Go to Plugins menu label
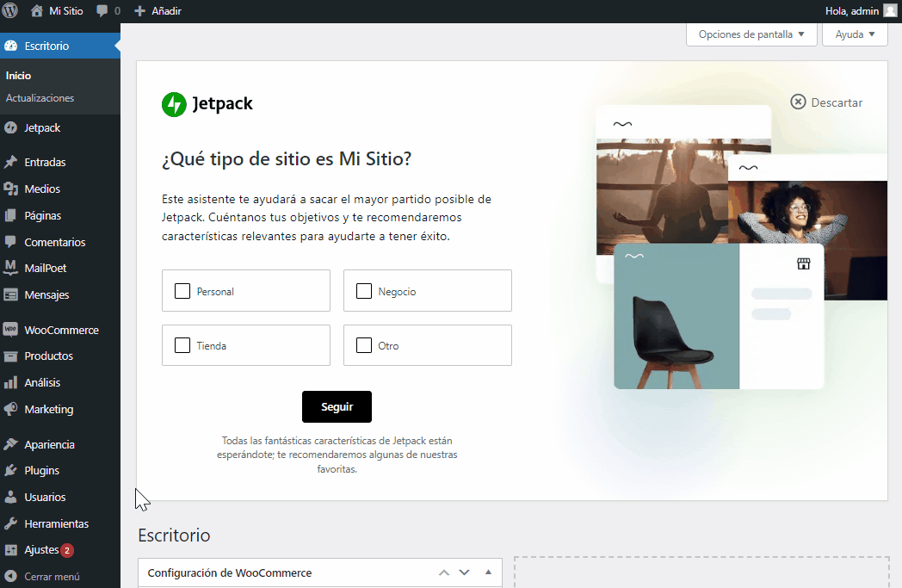 (x=41, y=471)
